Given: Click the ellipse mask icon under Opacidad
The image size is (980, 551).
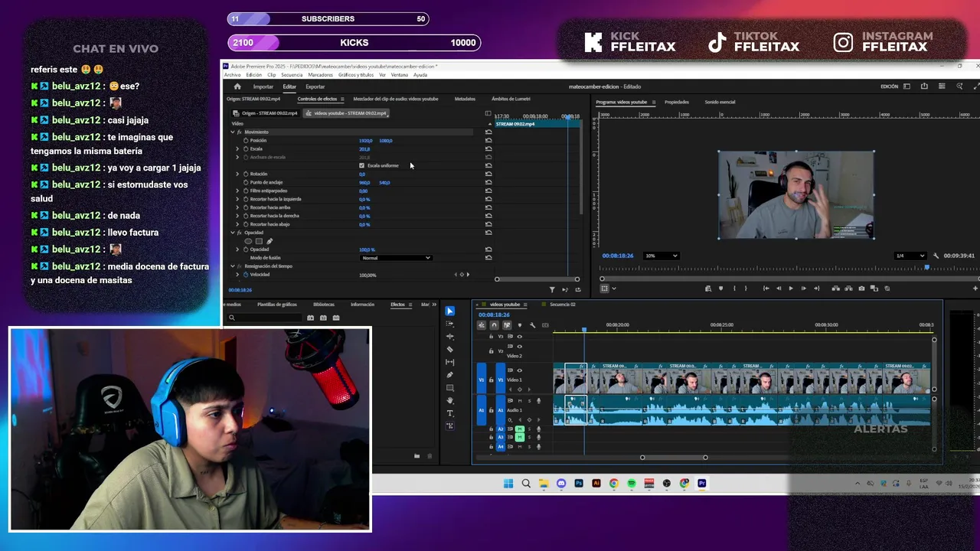Looking at the screenshot, I should click(x=248, y=241).
